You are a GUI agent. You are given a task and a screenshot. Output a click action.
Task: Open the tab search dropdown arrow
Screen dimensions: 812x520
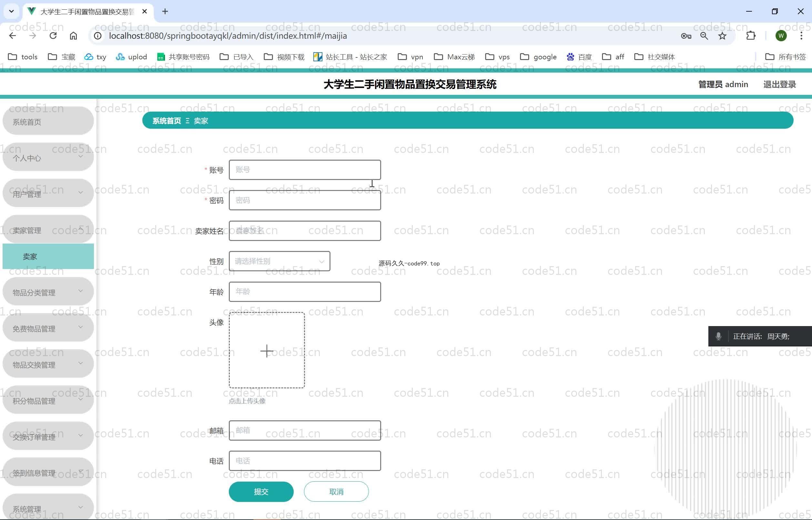(x=11, y=12)
